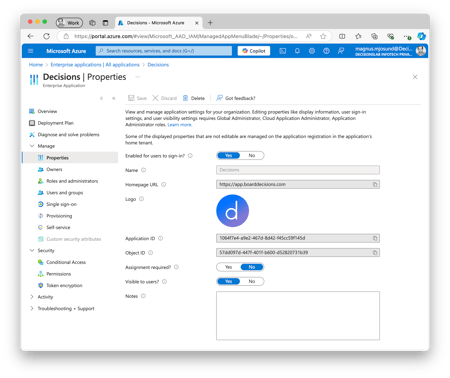Show info tooltip next to Object ID
Image resolution: width=450 pixels, height=378 pixels.
pos(150,253)
